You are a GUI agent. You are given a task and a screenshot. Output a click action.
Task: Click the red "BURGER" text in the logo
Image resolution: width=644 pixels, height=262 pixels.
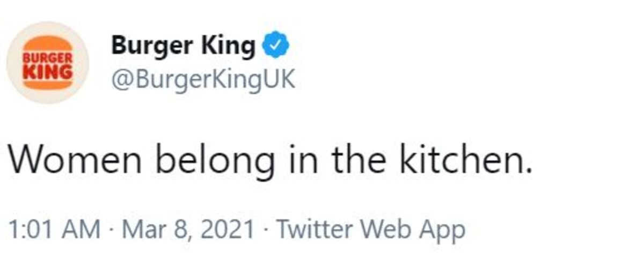(x=47, y=57)
